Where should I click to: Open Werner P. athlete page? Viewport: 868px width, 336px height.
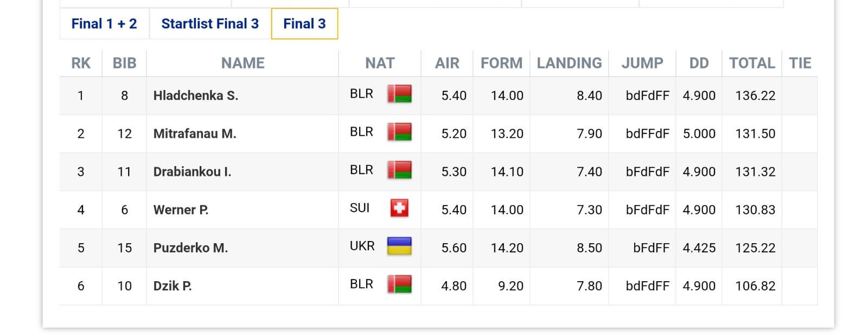click(181, 210)
